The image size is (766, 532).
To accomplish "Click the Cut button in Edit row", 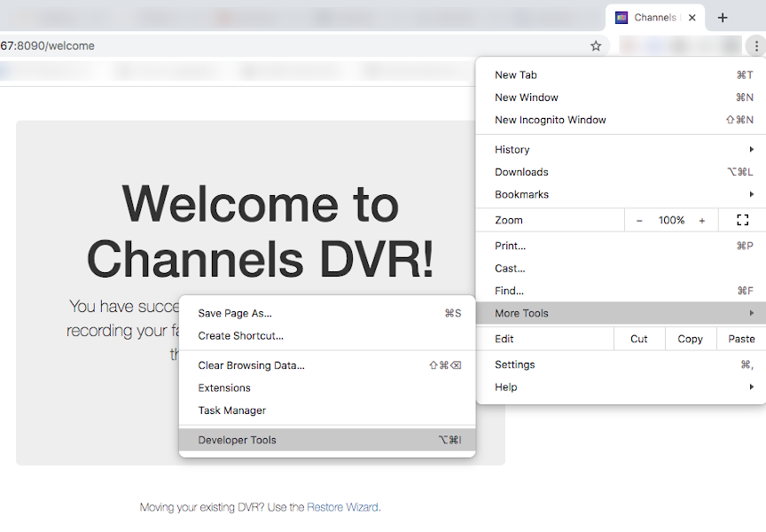I will [638, 339].
